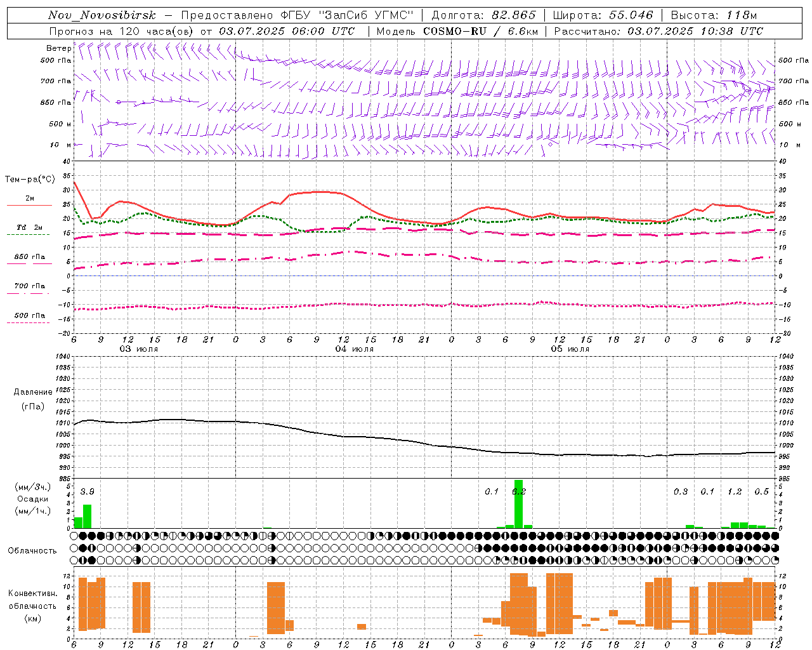812x650 pixels.
Task: Click the forecast start time 03.07.2025 06:00 UTC
Action: tap(287, 31)
